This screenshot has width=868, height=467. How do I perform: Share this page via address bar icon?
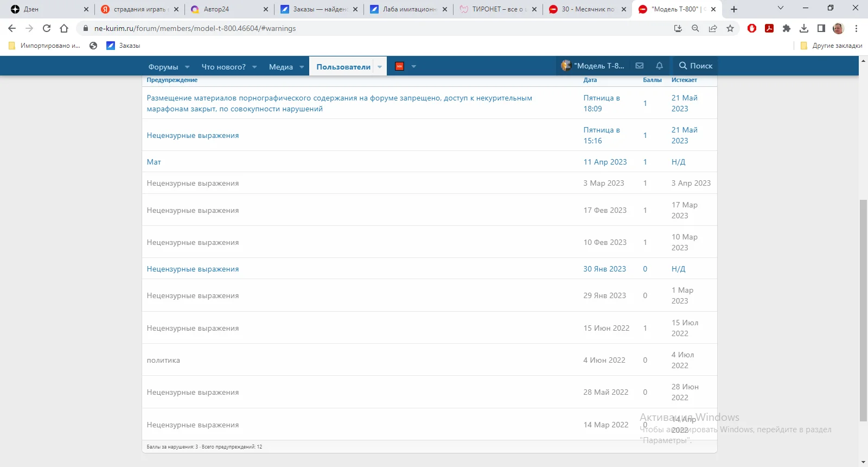(x=713, y=28)
